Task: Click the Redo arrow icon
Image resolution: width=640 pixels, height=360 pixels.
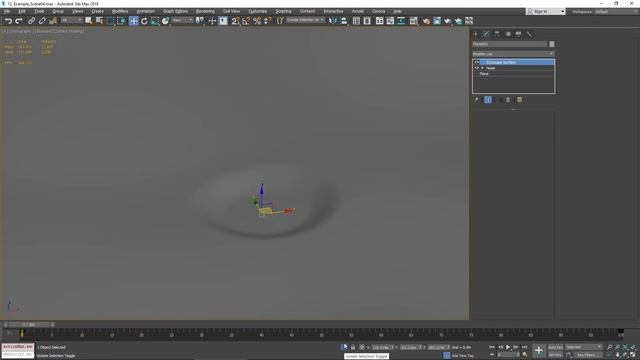Action: pyautogui.click(x=19, y=21)
